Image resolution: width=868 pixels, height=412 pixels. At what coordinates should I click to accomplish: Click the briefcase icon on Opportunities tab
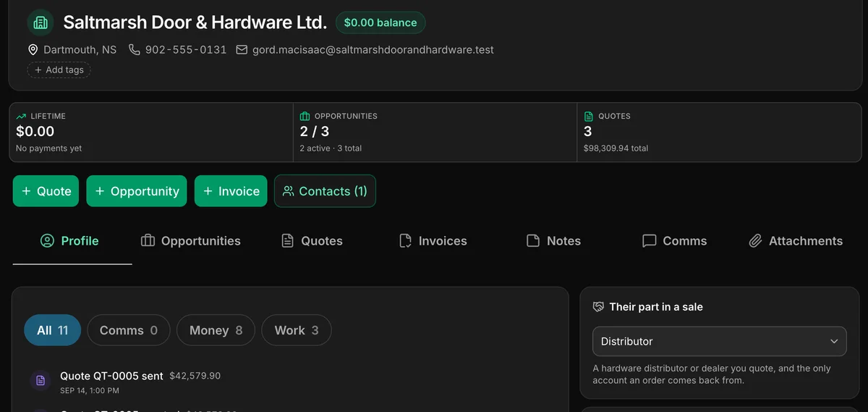148,241
